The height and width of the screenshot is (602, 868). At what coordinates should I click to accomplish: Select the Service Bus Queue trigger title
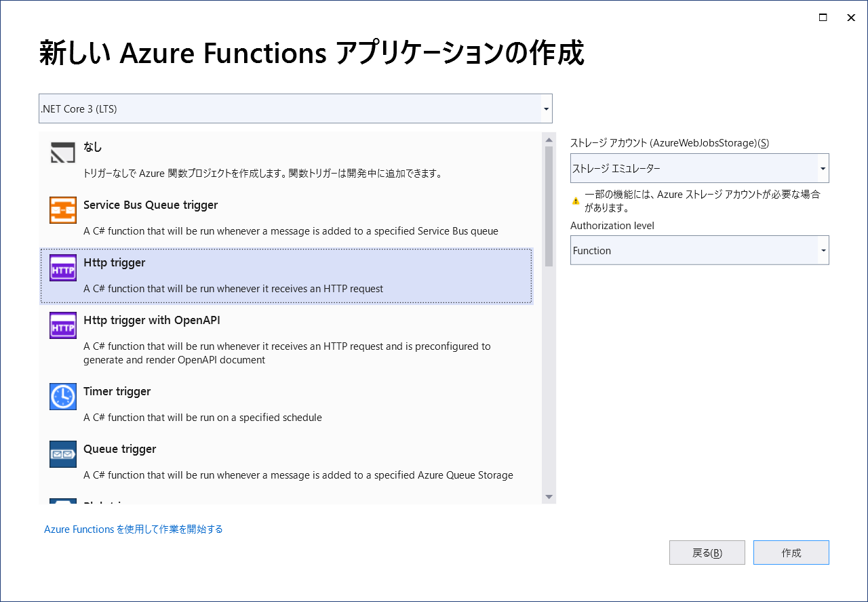coord(151,205)
